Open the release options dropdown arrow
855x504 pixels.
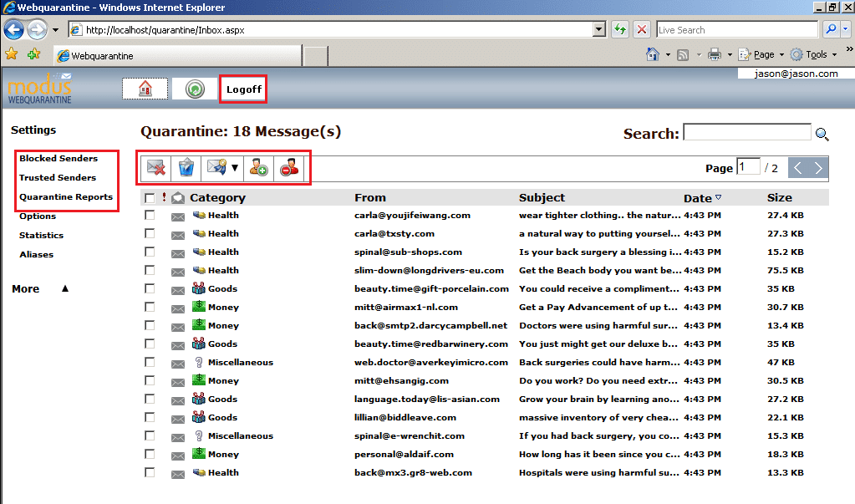click(x=234, y=167)
